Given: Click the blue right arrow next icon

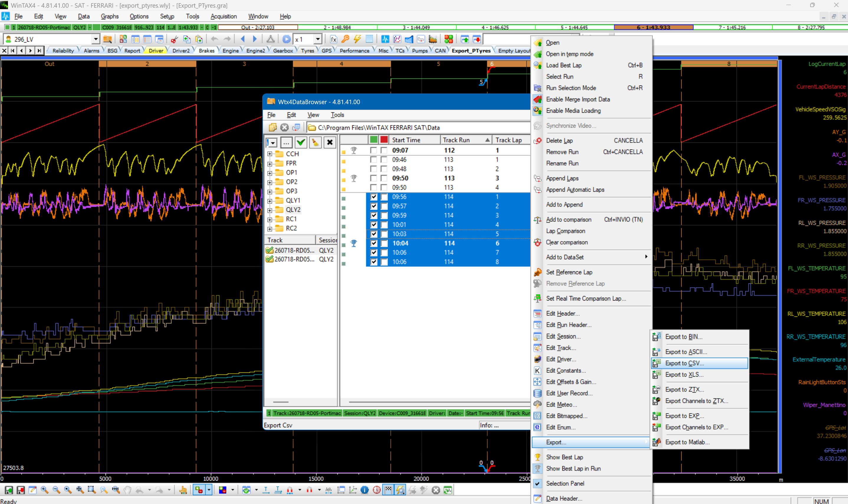Looking at the screenshot, I should coord(254,40).
